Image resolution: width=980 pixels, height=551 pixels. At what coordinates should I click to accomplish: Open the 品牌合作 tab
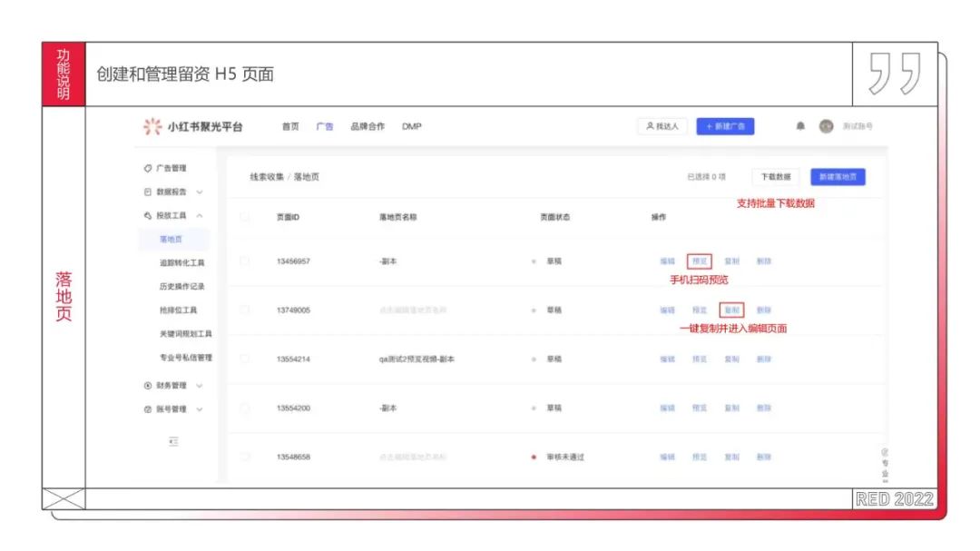pyautogui.click(x=367, y=126)
